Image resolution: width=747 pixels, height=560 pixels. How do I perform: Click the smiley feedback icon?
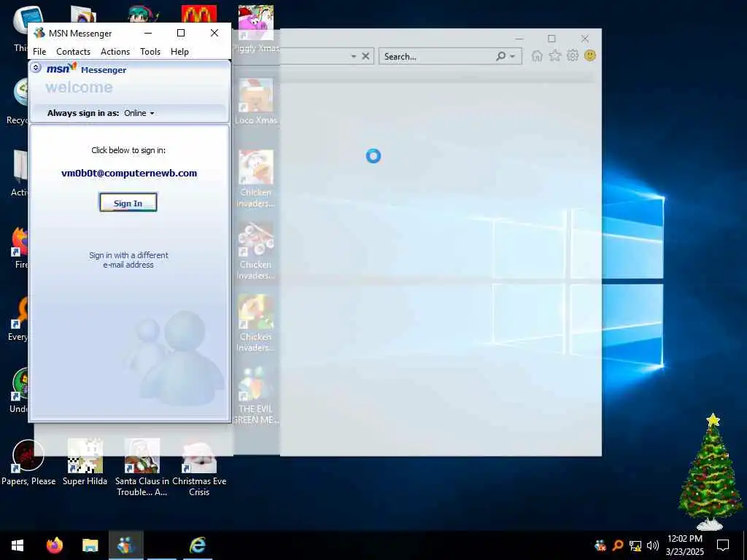point(589,55)
